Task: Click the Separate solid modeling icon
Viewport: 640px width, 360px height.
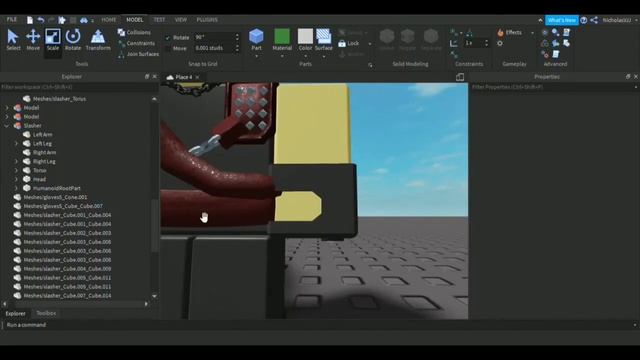Action: pyautogui.click(x=431, y=40)
